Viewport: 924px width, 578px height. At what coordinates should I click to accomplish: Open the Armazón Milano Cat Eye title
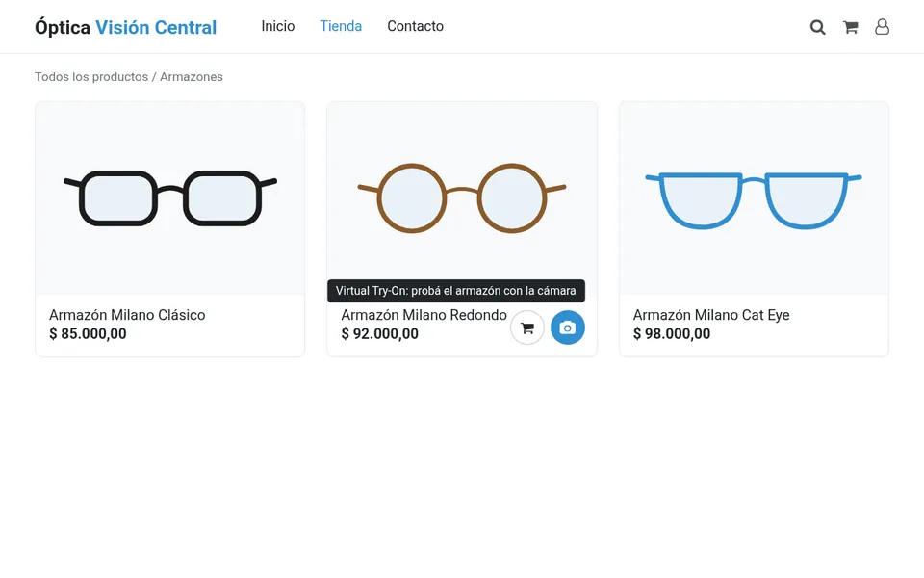(711, 315)
